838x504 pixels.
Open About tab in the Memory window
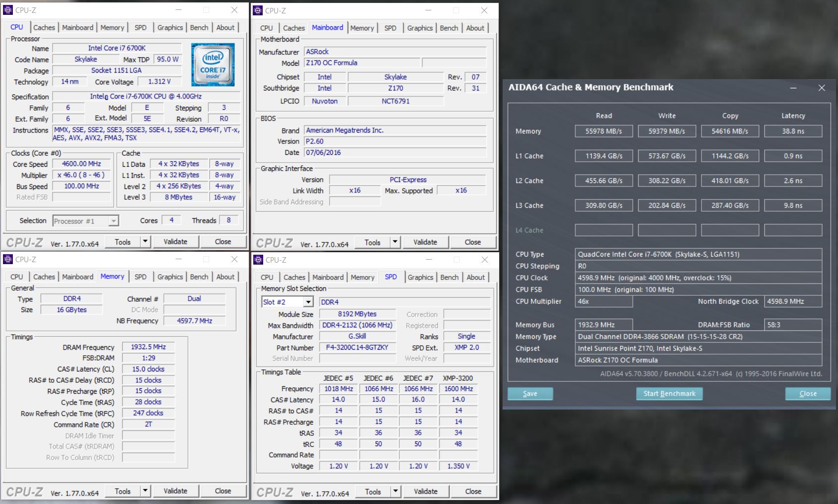225,277
